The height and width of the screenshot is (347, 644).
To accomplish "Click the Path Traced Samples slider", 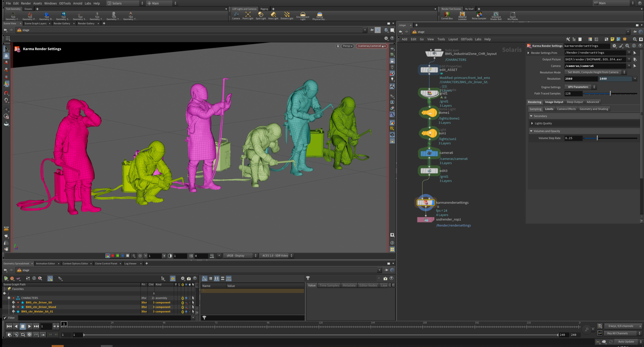I will click(x=610, y=94).
